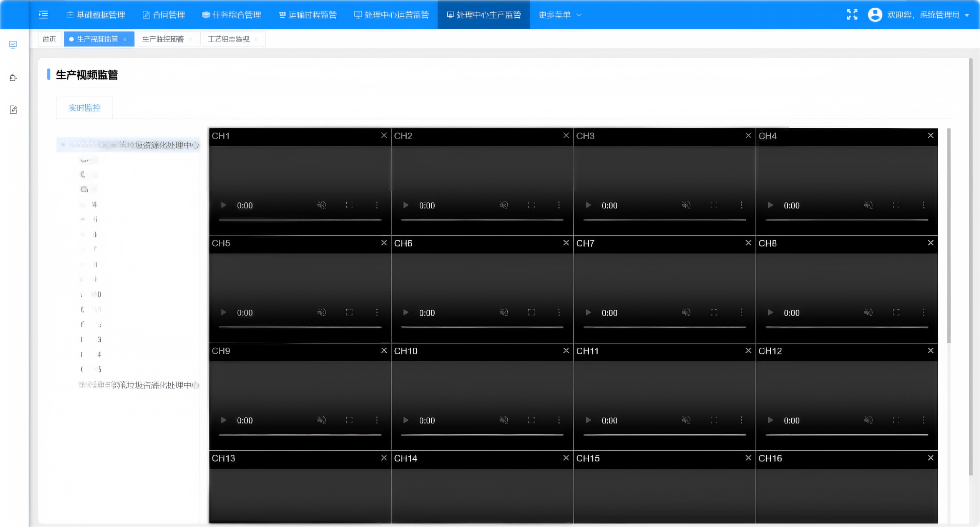Click the monitor icon in left sidebar
Screen dimensions: 980x527
[13, 45]
